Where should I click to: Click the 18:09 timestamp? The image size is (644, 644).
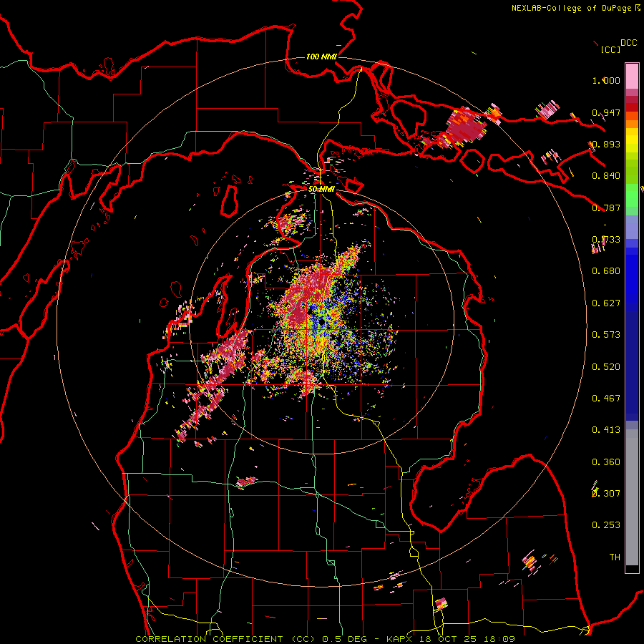pos(500,639)
